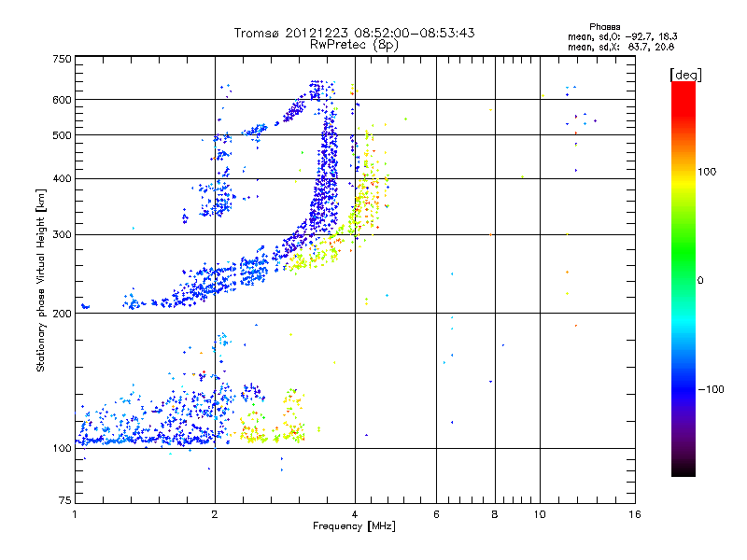747x560 pixels.
Task: Click the y-axis tick label '300'
Action: tap(63, 235)
